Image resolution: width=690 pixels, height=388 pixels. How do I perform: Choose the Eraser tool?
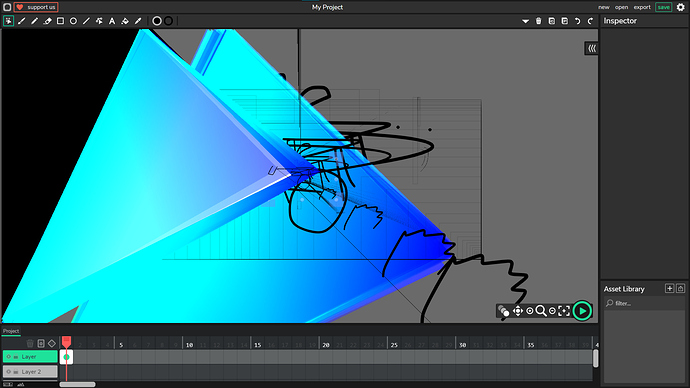[48, 21]
